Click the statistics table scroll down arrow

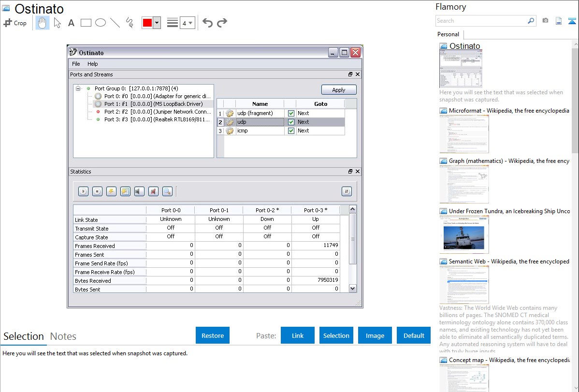click(x=353, y=289)
